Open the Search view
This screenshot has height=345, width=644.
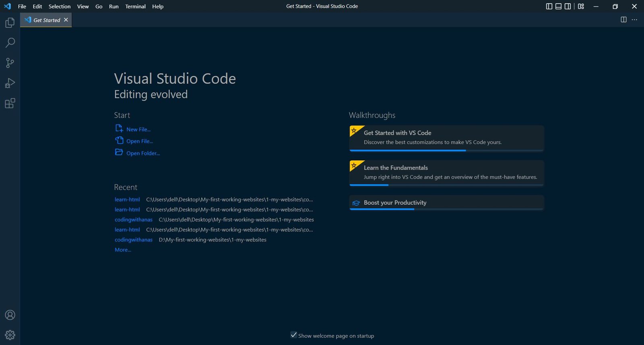click(10, 43)
